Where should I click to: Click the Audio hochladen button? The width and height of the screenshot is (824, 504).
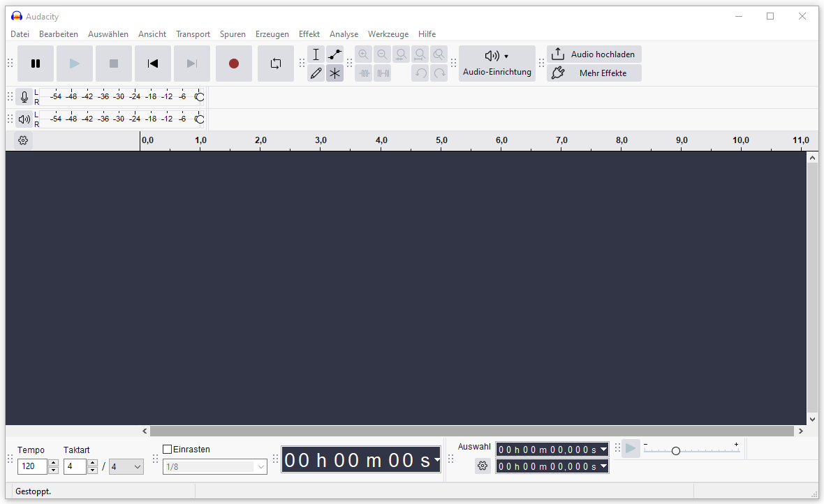pyautogui.click(x=594, y=54)
